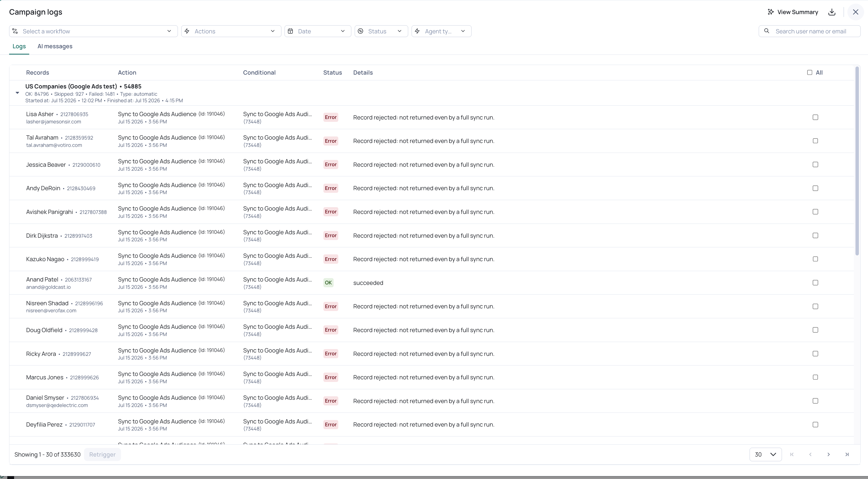
Task: Go to the first page of logs
Action: (x=792, y=454)
